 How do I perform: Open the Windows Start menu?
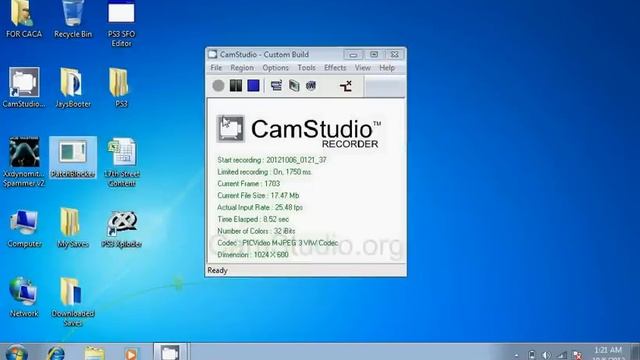[x=17, y=353]
